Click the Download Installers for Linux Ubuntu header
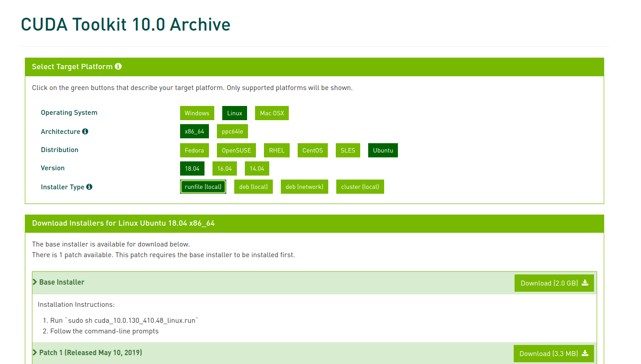Screen dimensions: 641x364 pos(123,223)
